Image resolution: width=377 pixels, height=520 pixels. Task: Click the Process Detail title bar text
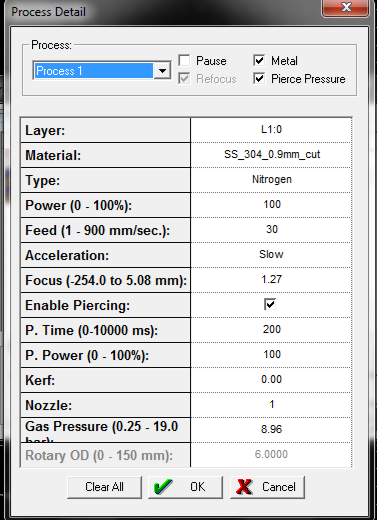(x=48, y=12)
